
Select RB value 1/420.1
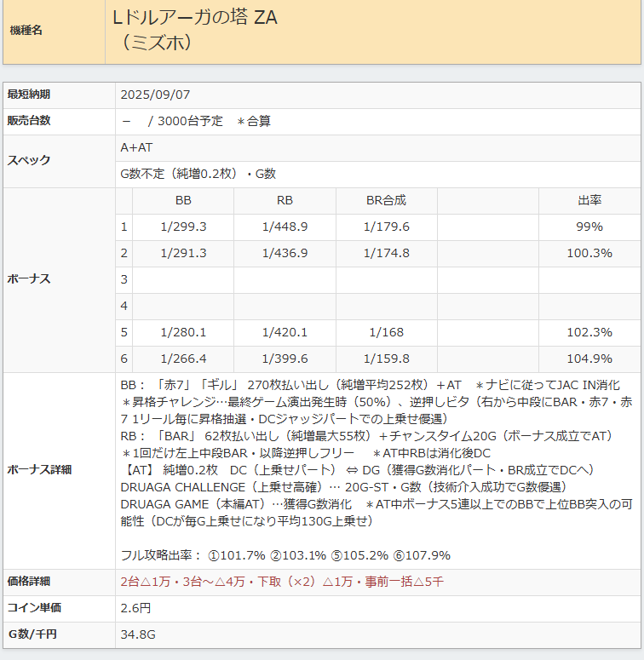[285, 332]
